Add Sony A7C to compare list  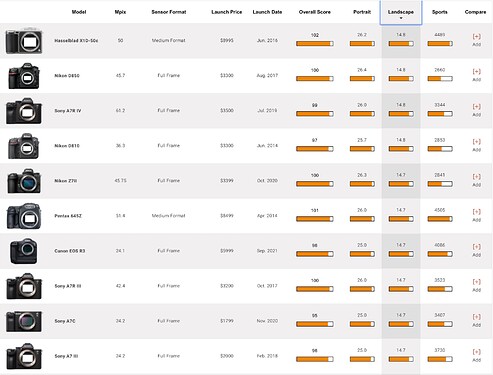476,320
